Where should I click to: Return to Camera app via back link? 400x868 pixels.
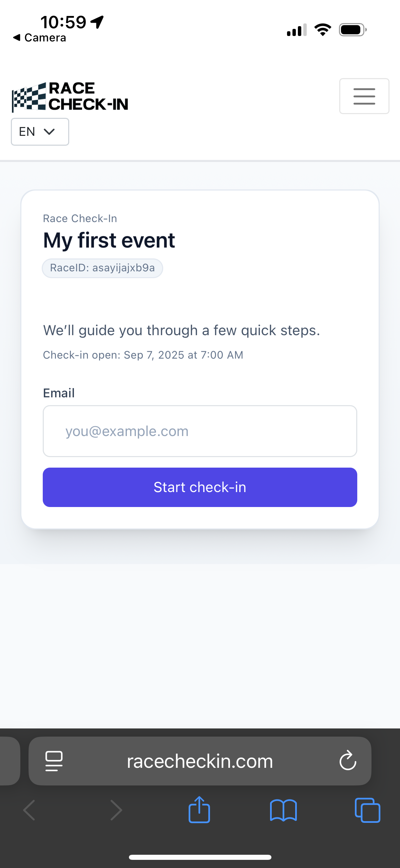(40, 38)
